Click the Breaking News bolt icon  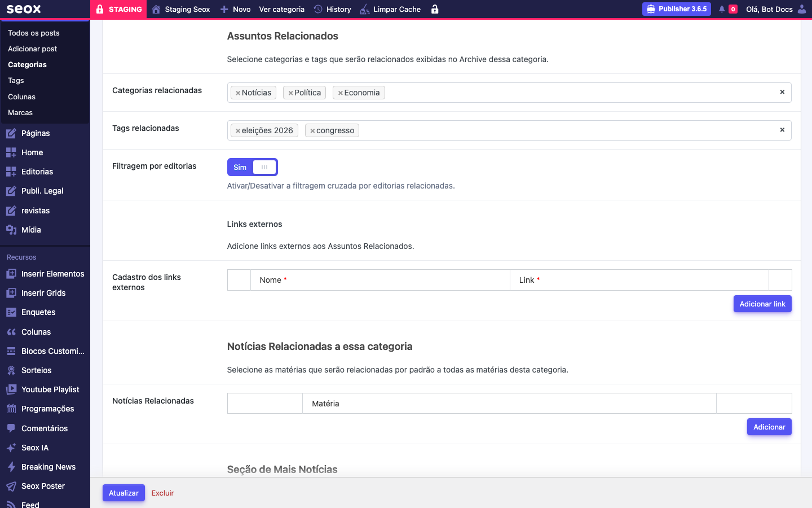11,467
